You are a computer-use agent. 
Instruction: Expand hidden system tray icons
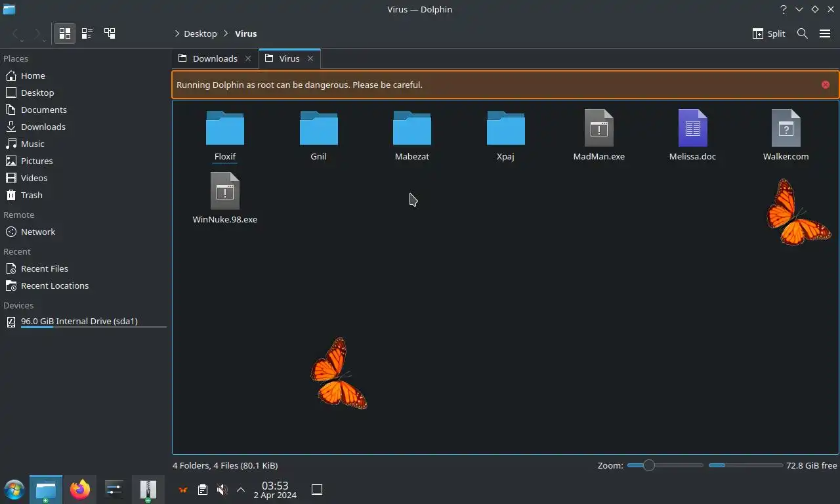(241, 490)
